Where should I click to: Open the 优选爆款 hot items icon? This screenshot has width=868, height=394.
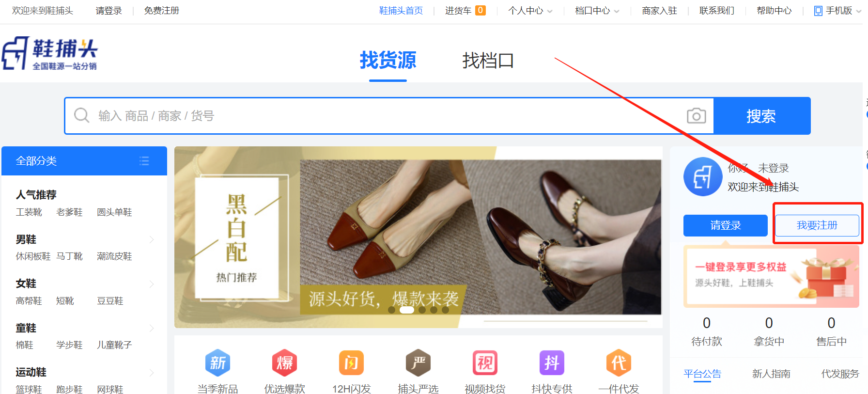tap(284, 363)
